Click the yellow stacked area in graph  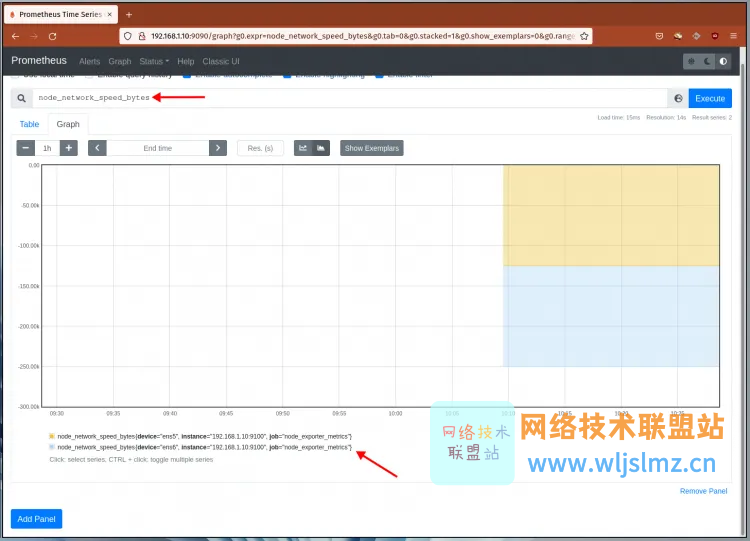point(611,215)
